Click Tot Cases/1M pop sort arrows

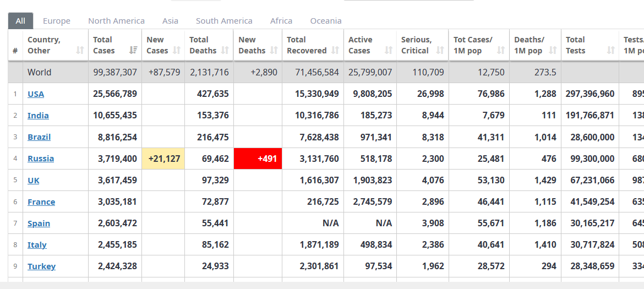point(501,51)
